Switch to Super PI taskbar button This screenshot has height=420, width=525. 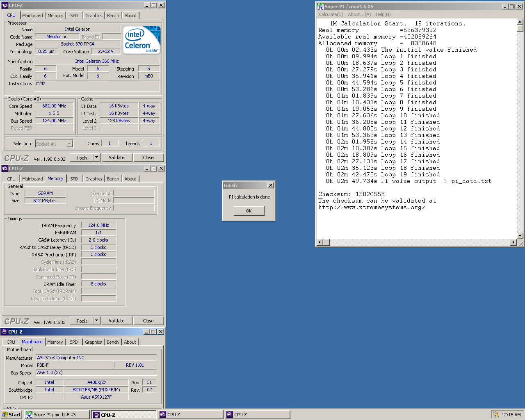pyautogui.click(x=57, y=415)
